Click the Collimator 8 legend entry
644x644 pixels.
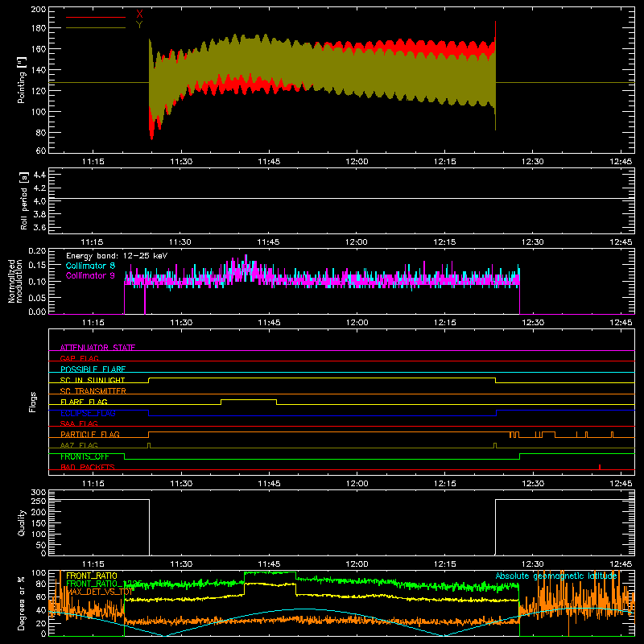coord(90,266)
